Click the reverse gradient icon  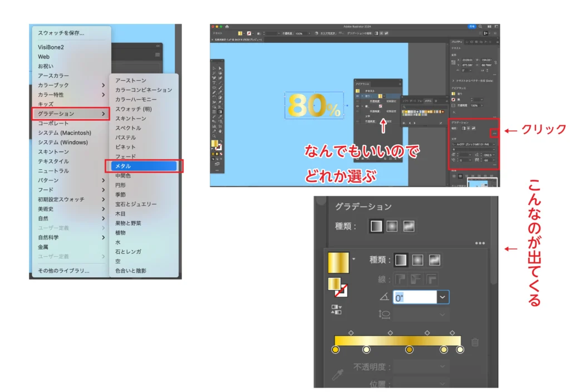point(335,309)
